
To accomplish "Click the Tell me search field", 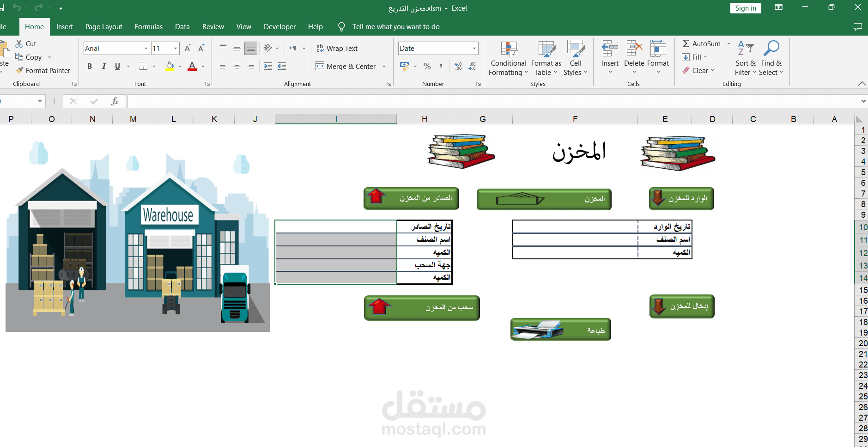I will click(396, 27).
